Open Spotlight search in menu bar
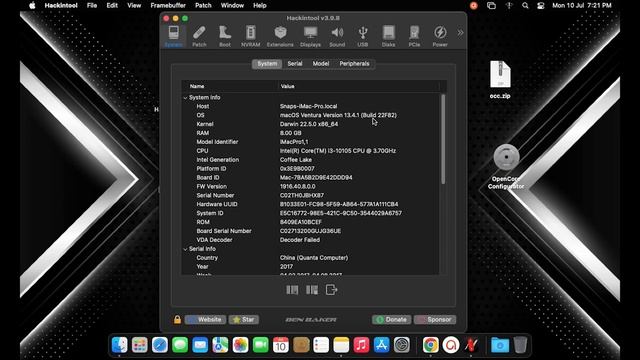This screenshot has width=640, height=360. coord(525,5)
